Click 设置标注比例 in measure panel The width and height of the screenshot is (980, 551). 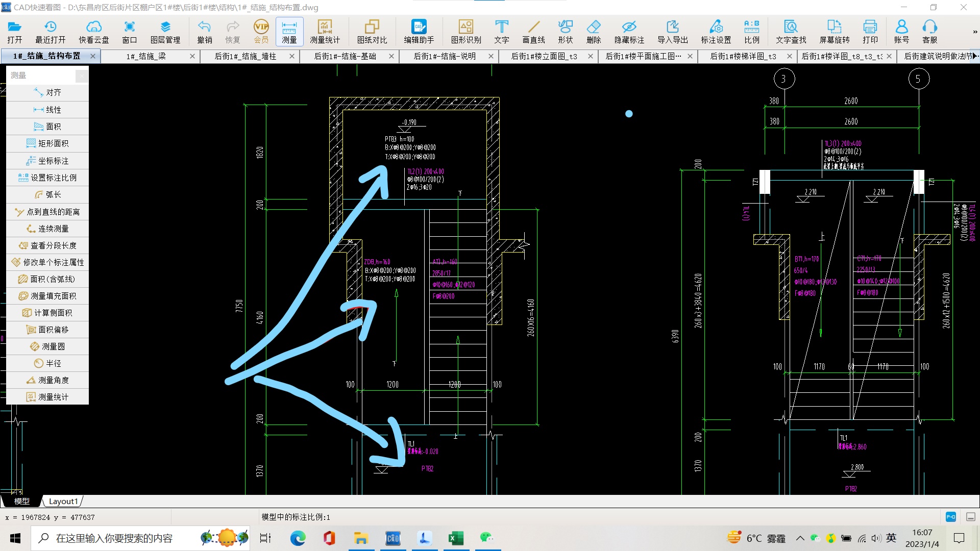point(47,178)
